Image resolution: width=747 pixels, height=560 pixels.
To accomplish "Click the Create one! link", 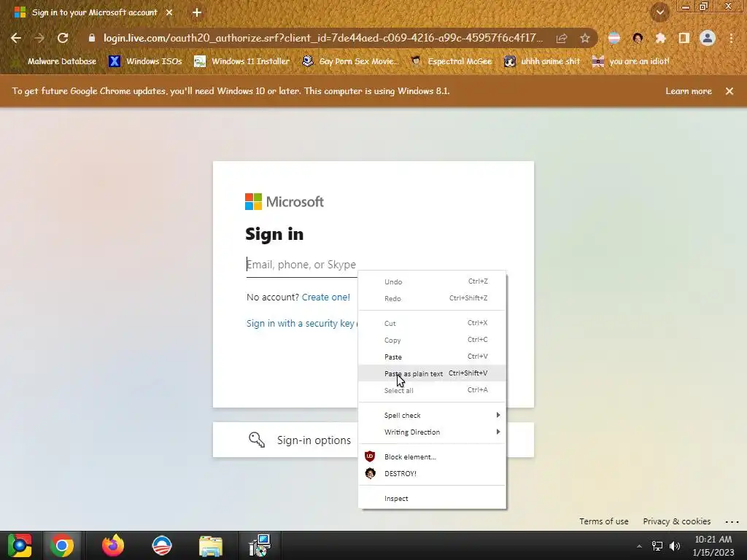I will [x=326, y=297].
